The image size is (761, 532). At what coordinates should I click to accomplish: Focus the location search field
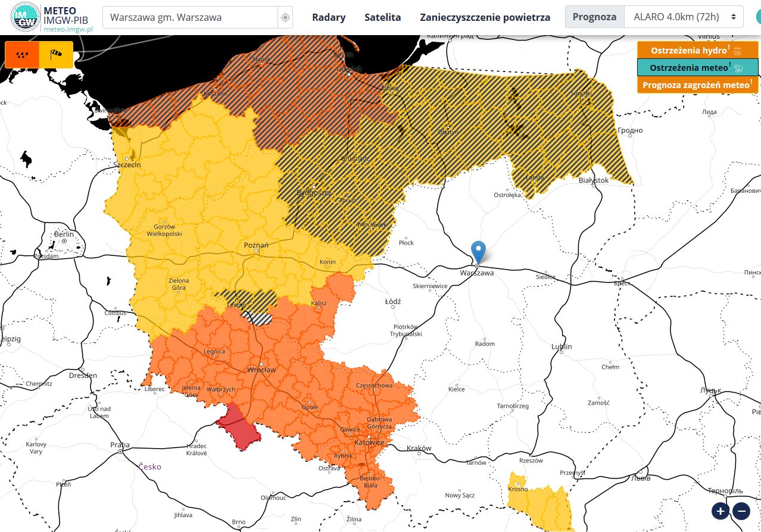pos(191,17)
